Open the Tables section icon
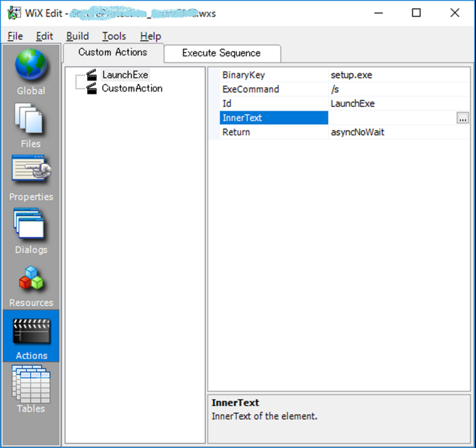 [x=31, y=384]
